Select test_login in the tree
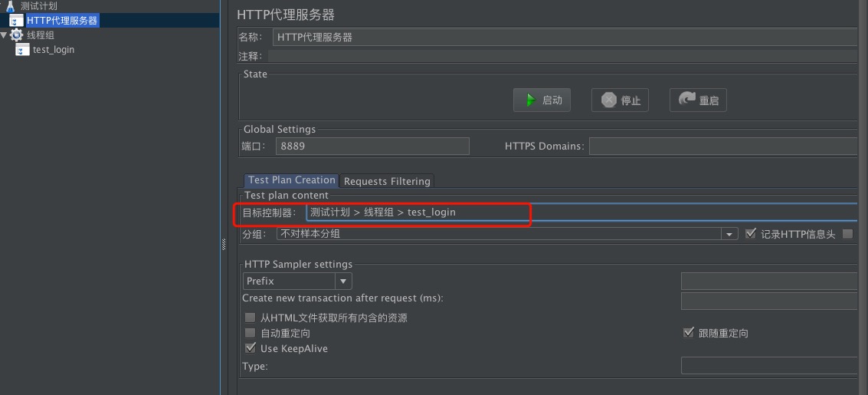Image resolution: width=868 pixels, height=395 pixels. tap(54, 50)
